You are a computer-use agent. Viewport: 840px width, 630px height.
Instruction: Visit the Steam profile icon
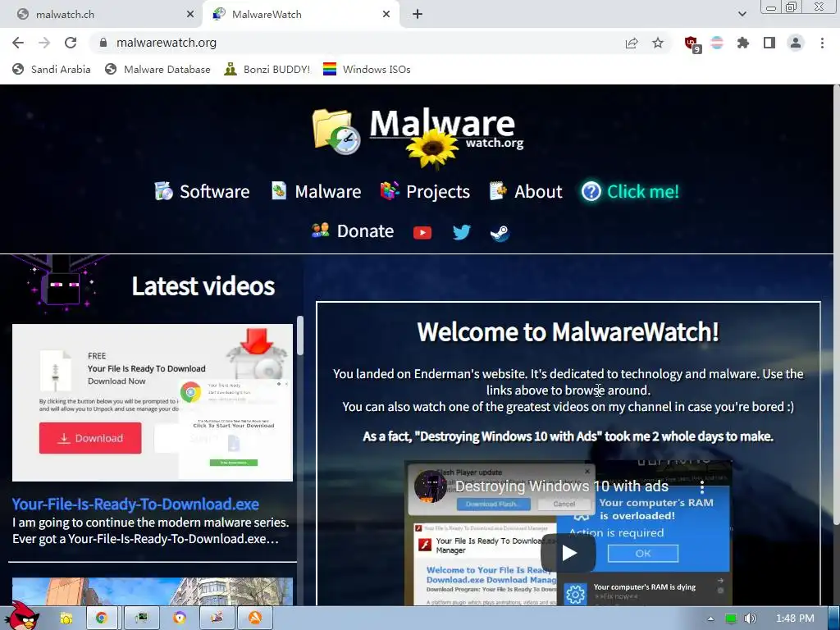coord(500,232)
